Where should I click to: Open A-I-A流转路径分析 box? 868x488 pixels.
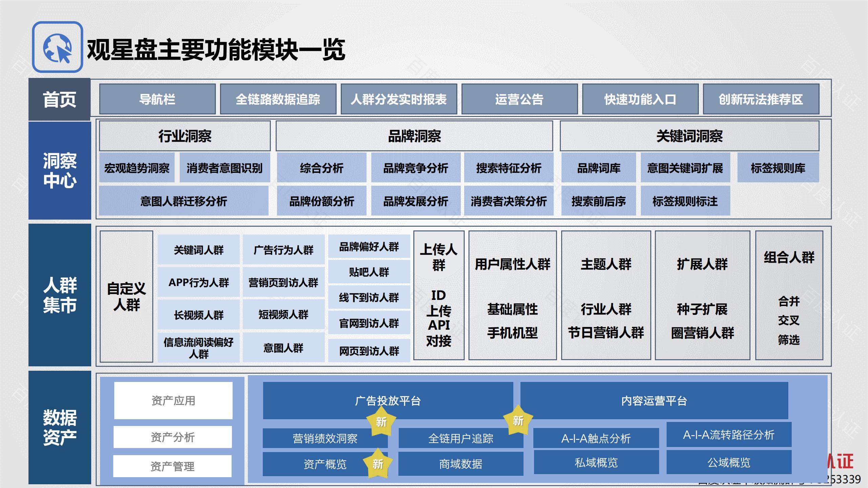729,434
